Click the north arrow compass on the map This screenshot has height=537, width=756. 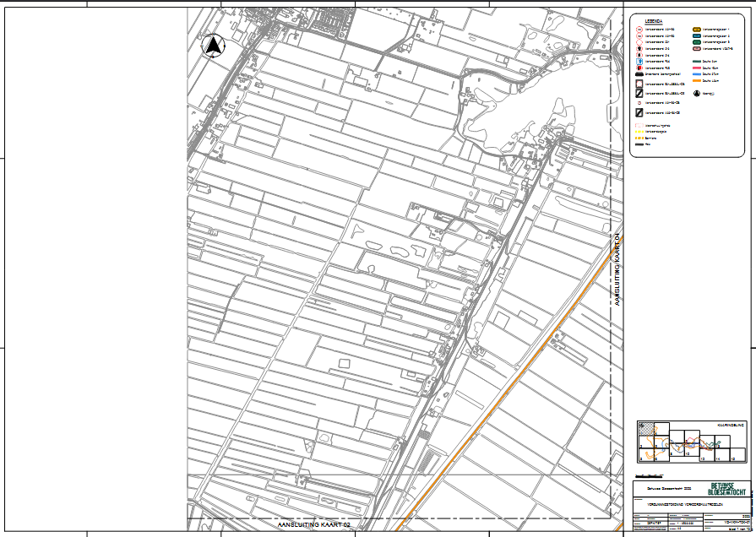[215, 46]
